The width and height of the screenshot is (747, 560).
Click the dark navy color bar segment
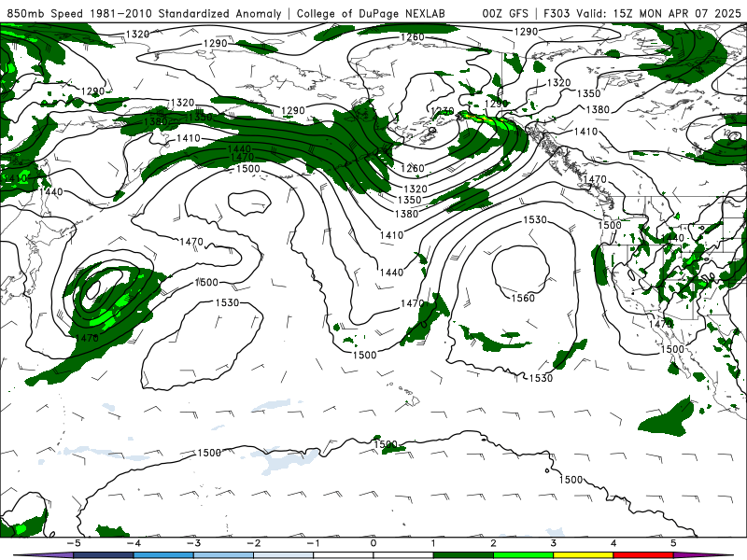[103, 555]
